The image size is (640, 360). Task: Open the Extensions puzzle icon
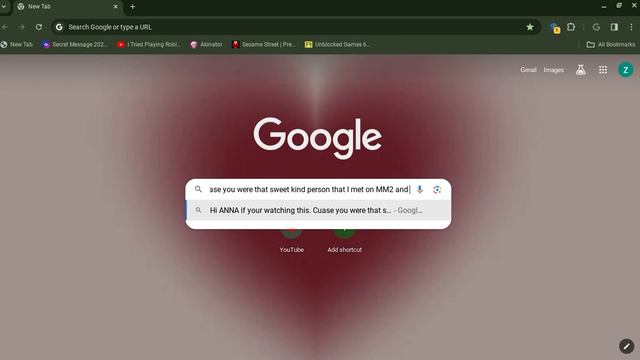click(x=571, y=27)
